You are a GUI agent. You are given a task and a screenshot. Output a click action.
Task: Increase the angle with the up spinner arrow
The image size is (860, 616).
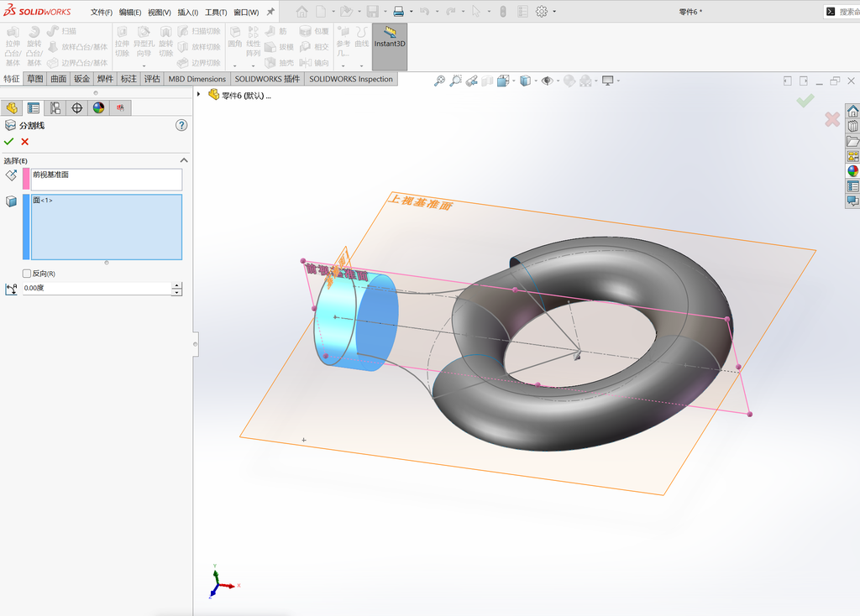(x=176, y=285)
